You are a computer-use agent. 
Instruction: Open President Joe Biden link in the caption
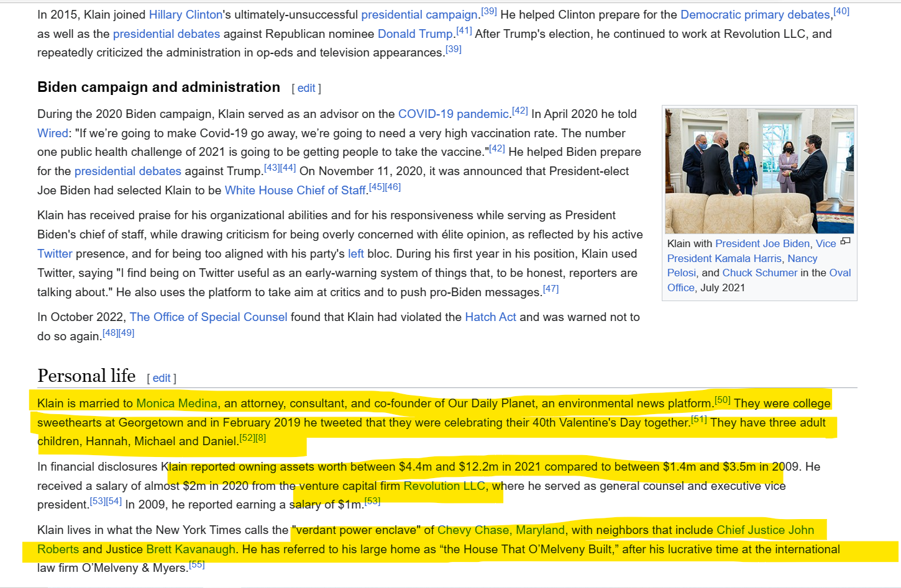(x=762, y=243)
